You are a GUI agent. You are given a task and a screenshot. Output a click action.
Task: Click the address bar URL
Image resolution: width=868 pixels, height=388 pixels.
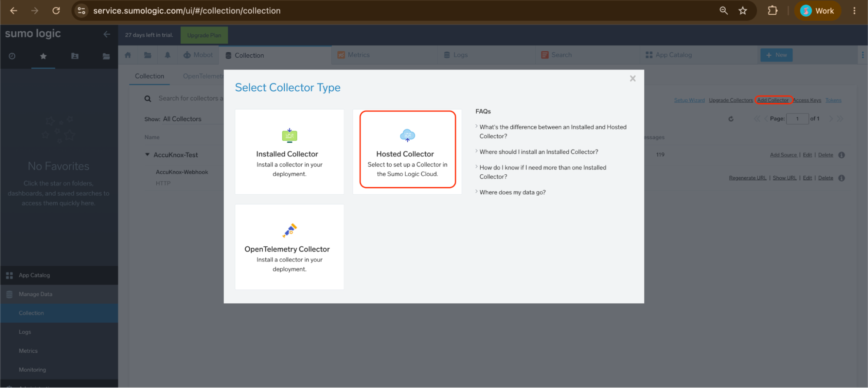pos(187,10)
